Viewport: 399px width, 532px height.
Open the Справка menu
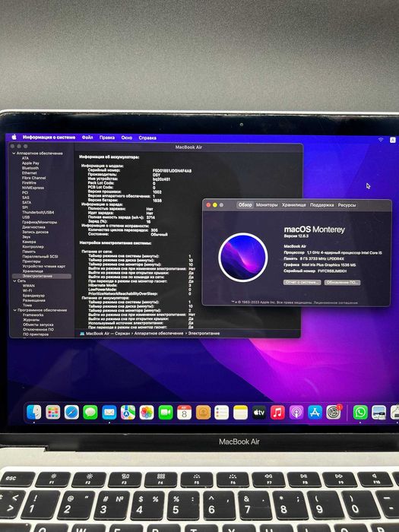147,138
